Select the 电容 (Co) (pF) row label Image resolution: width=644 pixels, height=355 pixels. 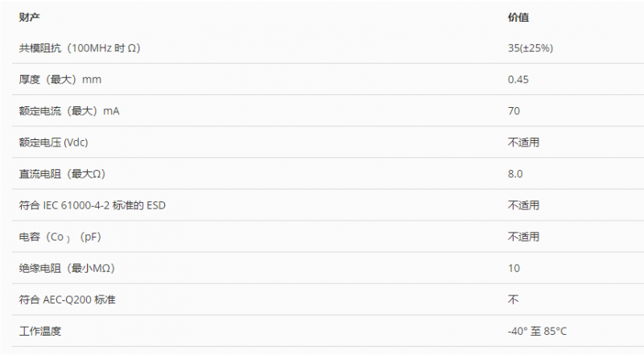(60, 237)
